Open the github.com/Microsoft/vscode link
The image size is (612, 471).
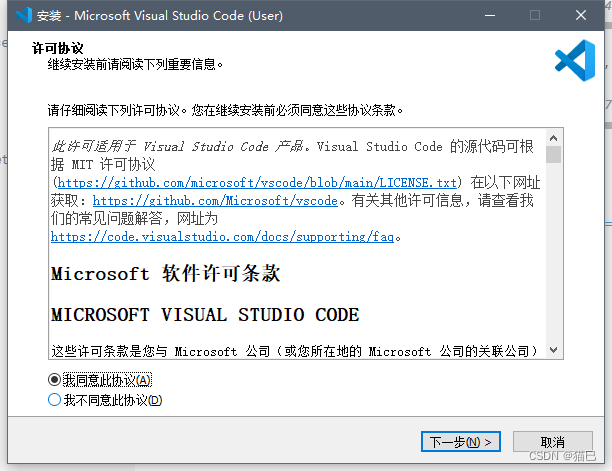(215, 201)
